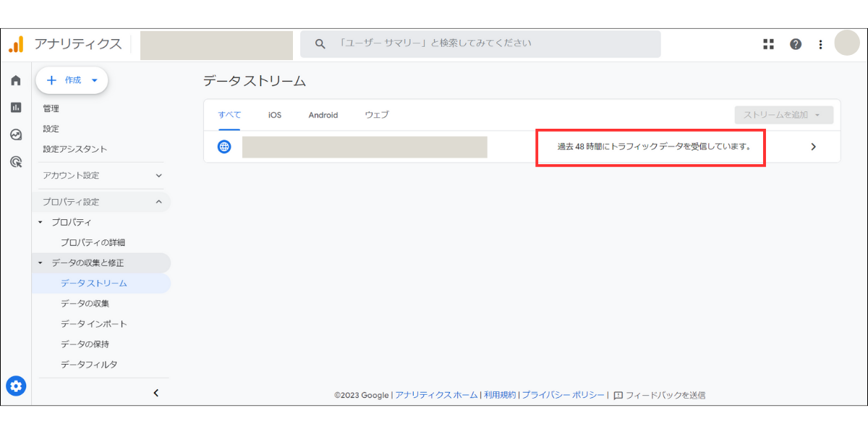Click the データ ストリーム page heading
Viewport: 868px width, 434px height.
tap(255, 81)
